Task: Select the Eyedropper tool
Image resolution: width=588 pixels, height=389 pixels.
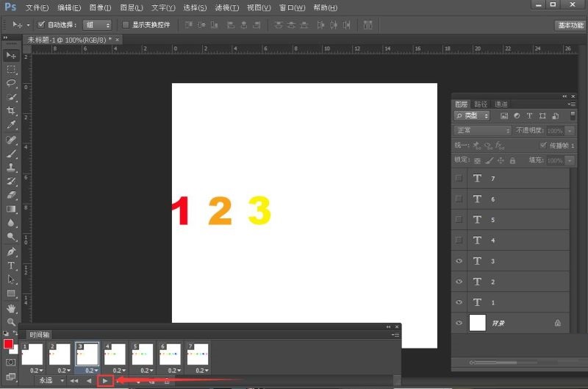Action: 12,125
